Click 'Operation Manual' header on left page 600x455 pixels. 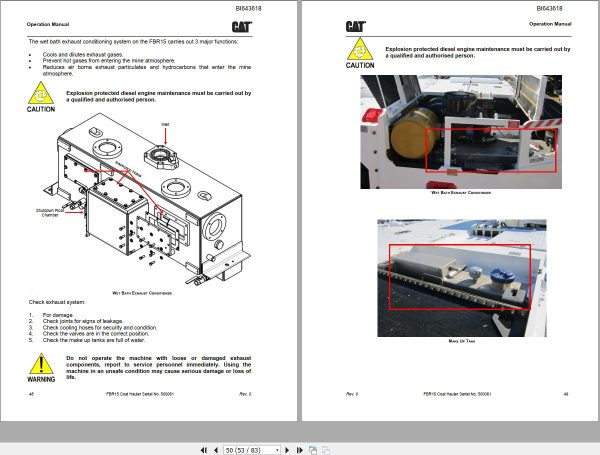[x=48, y=24]
